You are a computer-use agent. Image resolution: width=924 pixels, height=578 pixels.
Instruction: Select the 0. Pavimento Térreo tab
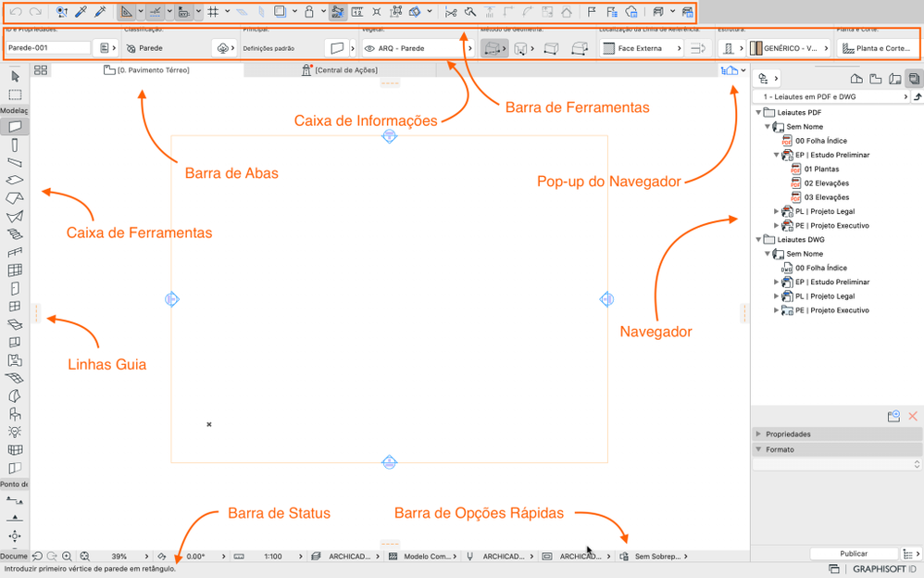click(x=148, y=69)
